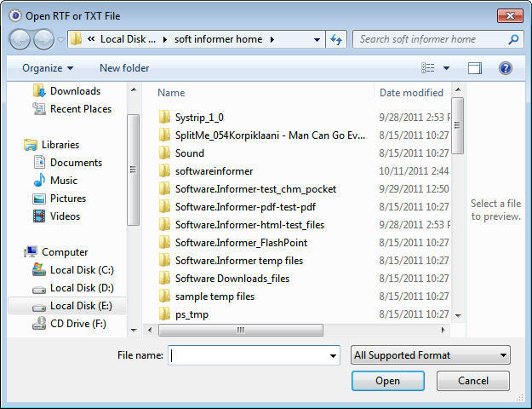Open the Music library
The width and height of the screenshot is (532, 409).
[x=55, y=181]
